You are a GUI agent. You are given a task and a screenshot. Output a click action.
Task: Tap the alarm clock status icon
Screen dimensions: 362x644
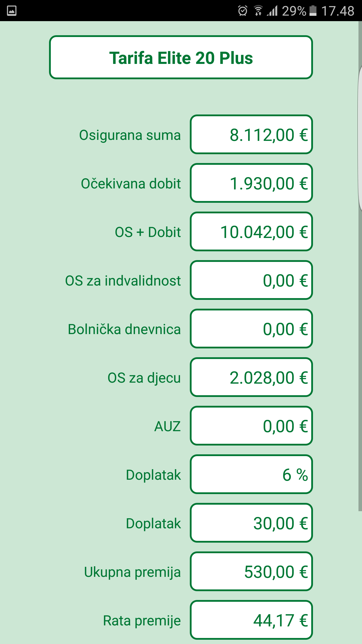243,11
